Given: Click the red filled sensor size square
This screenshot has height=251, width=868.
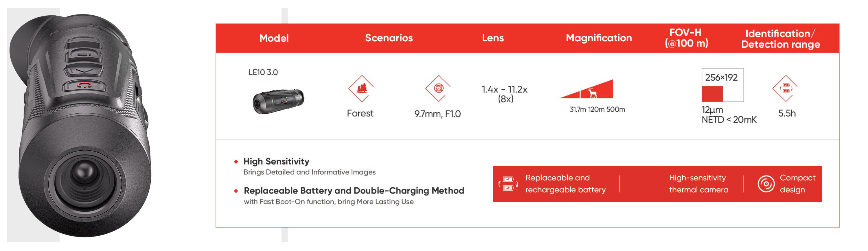Looking at the screenshot, I should point(712,94).
